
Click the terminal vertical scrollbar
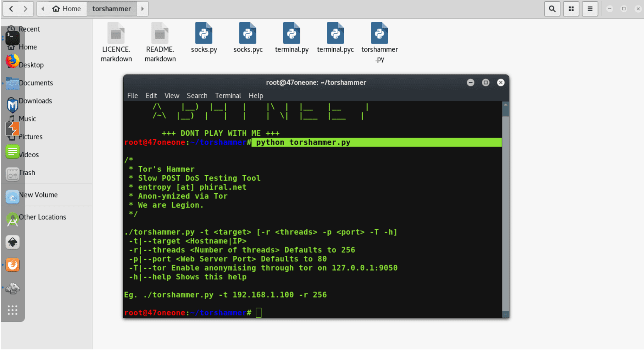pyautogui.click(x=505, y=209)
